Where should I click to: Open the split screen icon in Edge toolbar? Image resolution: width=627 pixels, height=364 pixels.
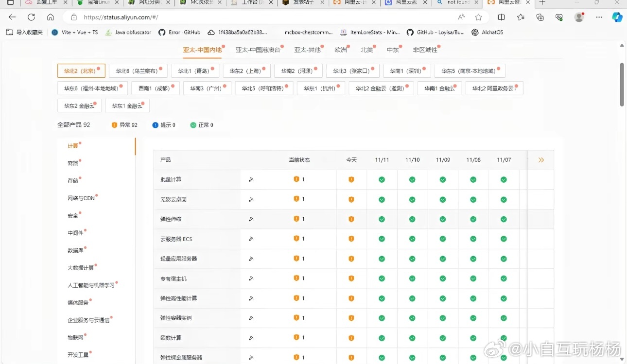(x=501, y=17)
